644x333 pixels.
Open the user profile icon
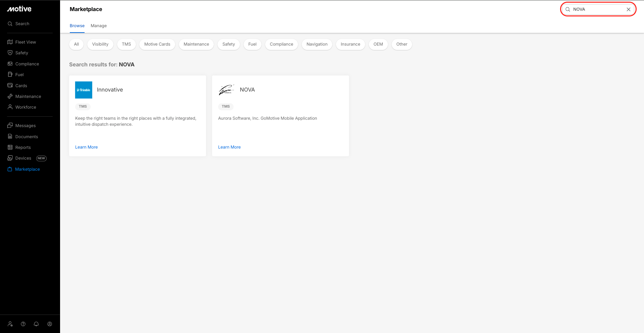coord(50,324)
